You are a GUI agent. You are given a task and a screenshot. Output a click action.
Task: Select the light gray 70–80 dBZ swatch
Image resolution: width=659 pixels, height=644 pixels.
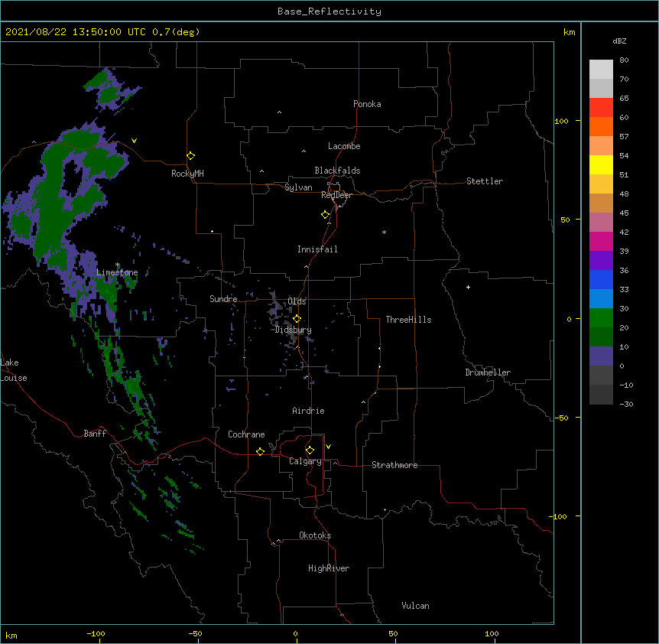point(601,69)
